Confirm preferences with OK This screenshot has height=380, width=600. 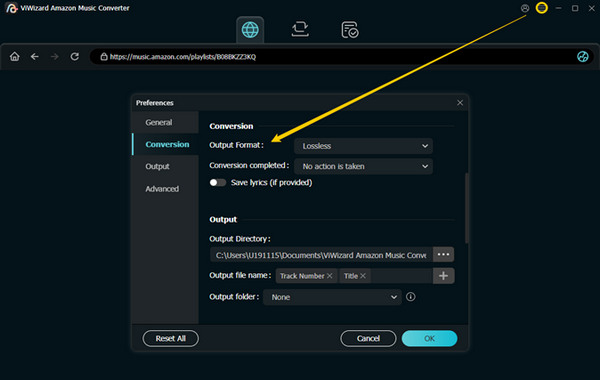point(429,338)
